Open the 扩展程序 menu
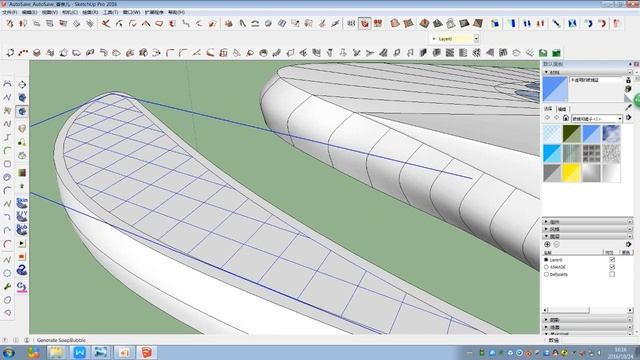 coord(154,12)
